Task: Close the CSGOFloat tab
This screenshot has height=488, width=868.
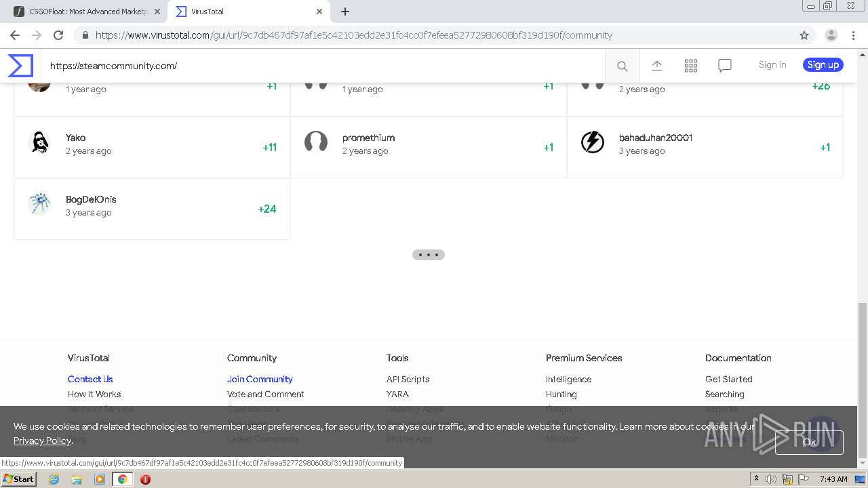Action: coord(157,12)
